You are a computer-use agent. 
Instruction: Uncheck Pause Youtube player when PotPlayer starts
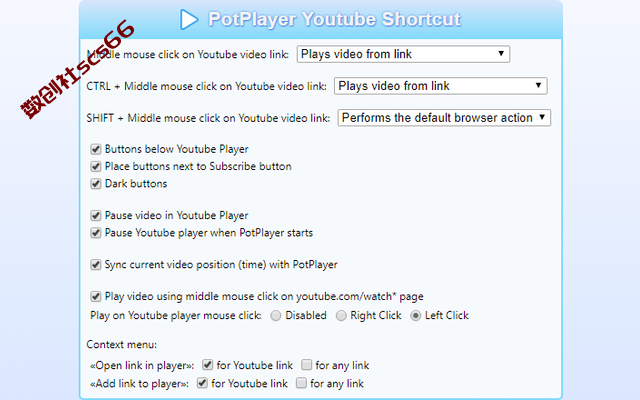96,233
